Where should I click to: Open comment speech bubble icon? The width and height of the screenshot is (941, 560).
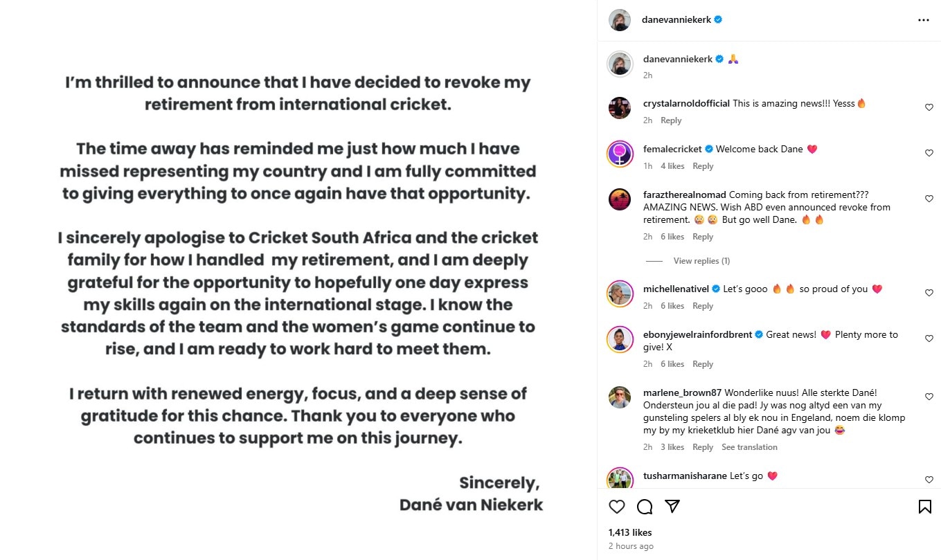coord(645,507)
